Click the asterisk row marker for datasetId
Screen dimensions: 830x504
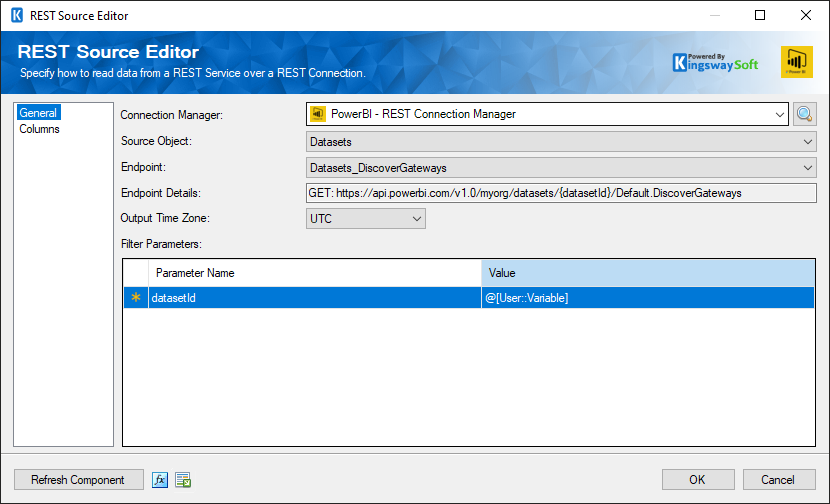click(x=136, y=298)
